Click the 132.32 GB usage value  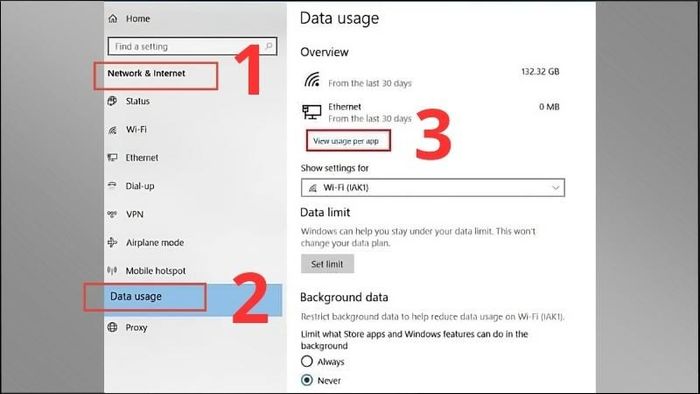pyautogui.click(x=540, y=71)
